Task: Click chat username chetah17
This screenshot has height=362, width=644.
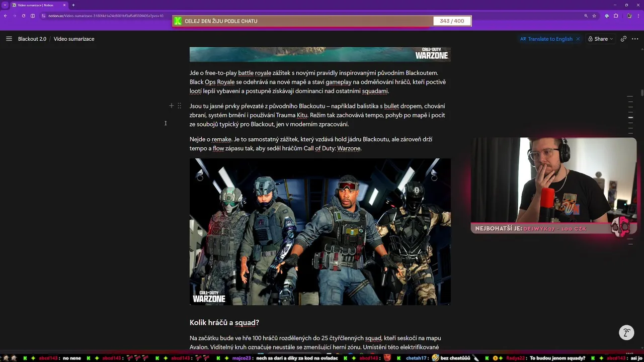Action: coord(416,358)
